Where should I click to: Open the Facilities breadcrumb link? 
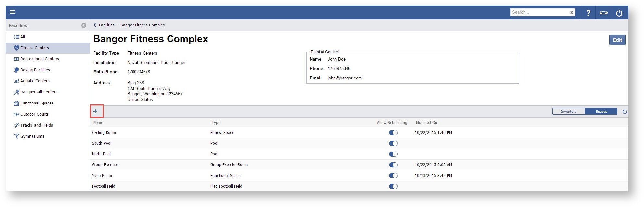click(x=107, y=25)
